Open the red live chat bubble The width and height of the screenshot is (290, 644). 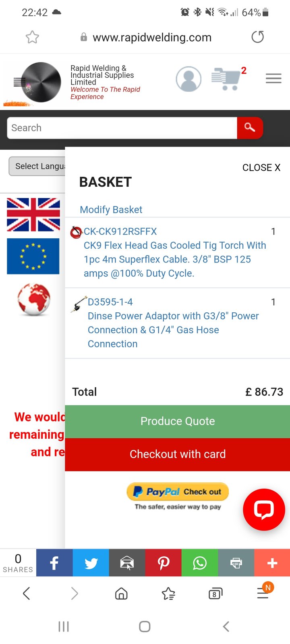click(x=264, y=510)
